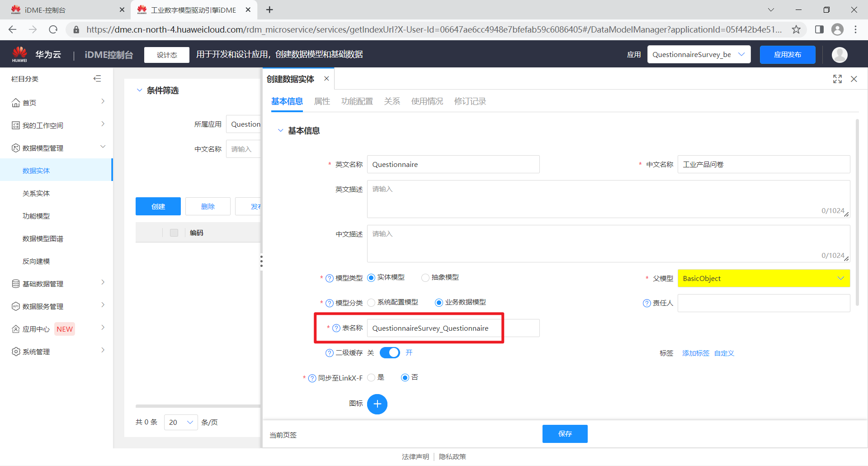Image resolution: width=868 pixels, height=466 pixels.
Task: Click the blue 创建 button
Action: tap(158, 206)
